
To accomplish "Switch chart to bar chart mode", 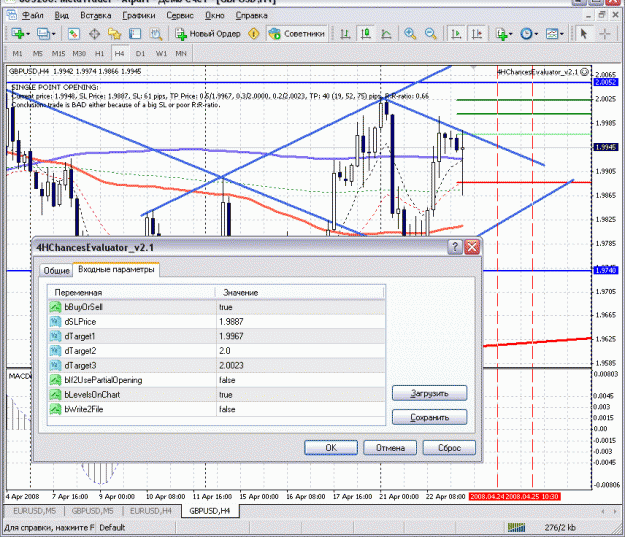I will [x=345, y=34].
